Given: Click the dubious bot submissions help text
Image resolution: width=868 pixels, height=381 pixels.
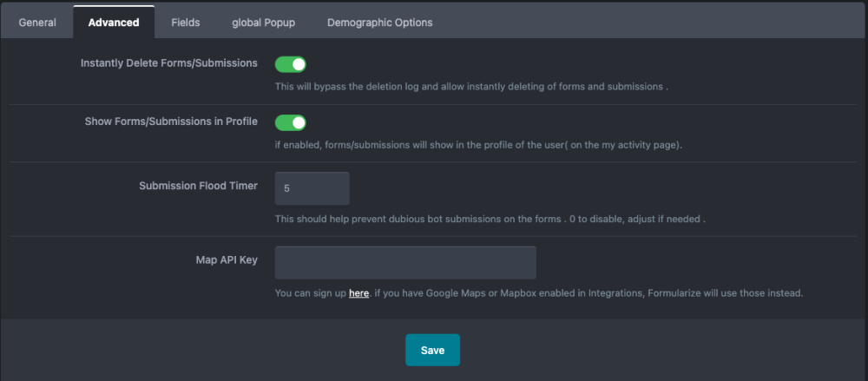Looking at the screenshot, I should [490, 220].
